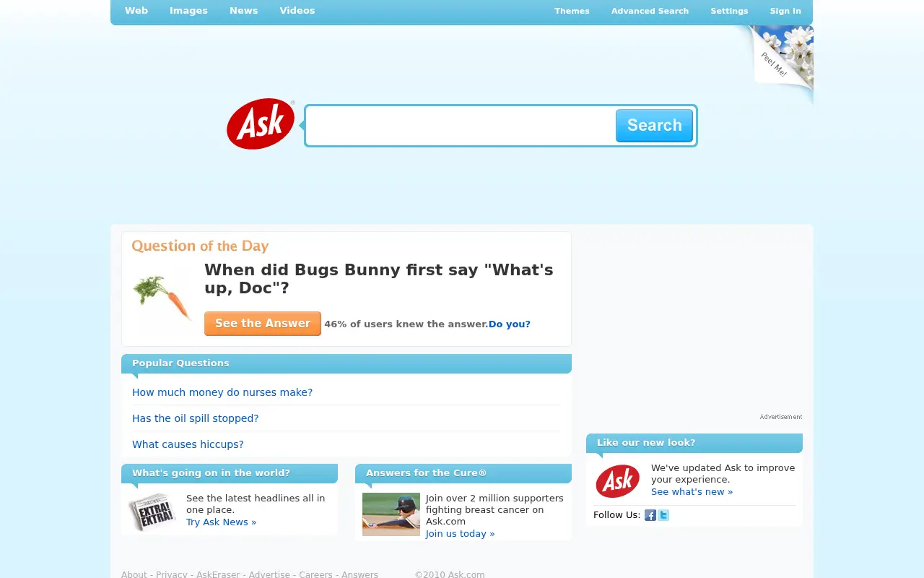Click the Try Ask News link

click(221, 522)
